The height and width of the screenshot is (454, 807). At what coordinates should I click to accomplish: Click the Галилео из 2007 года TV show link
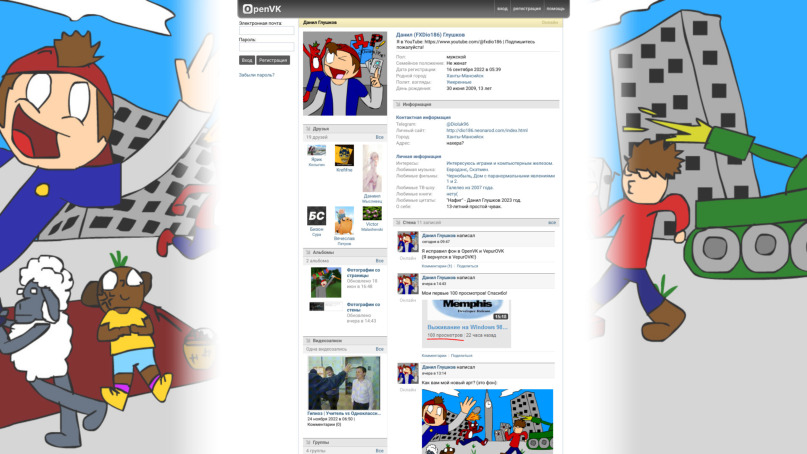point(470,188)
